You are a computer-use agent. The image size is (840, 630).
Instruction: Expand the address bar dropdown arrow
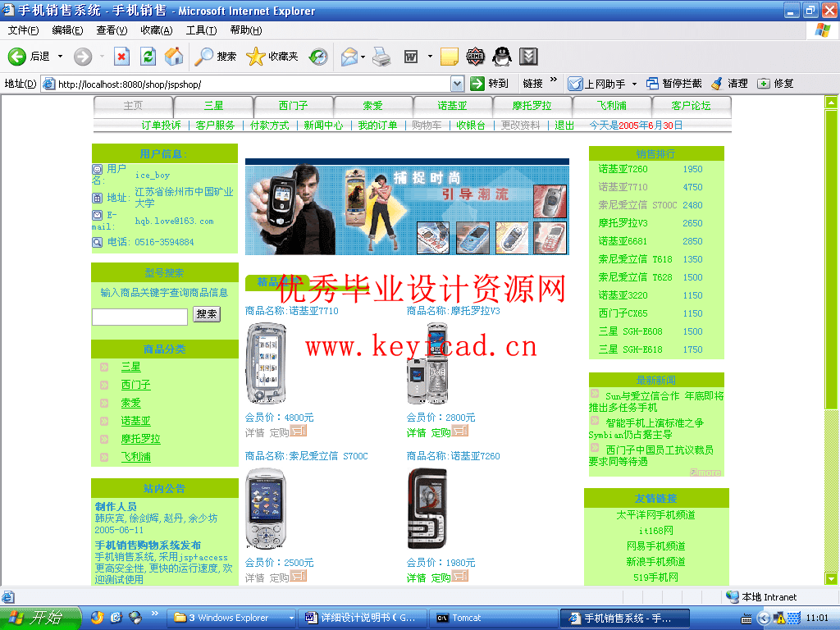(x=457, y=84)
